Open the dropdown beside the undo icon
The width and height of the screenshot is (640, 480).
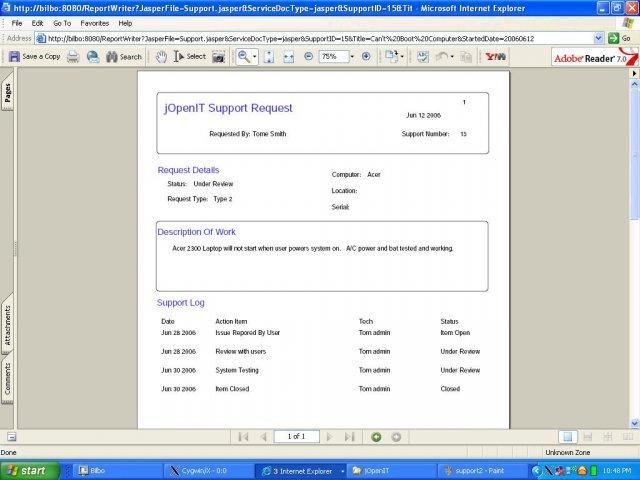(x=452, y=57)
